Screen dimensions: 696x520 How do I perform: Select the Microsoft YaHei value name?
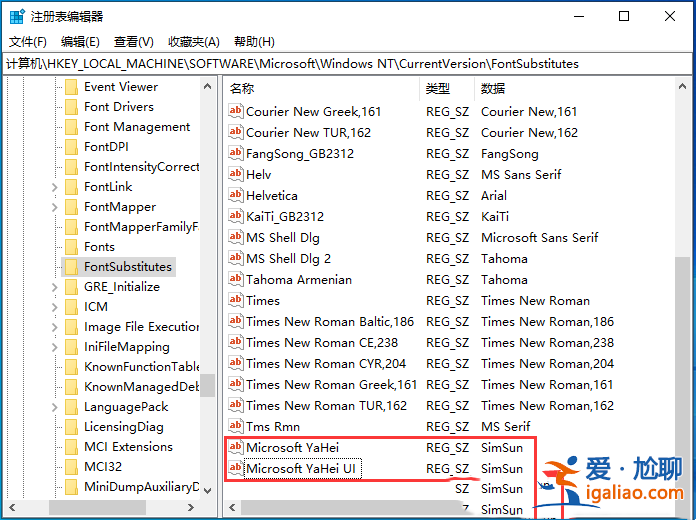pos(293,447)
